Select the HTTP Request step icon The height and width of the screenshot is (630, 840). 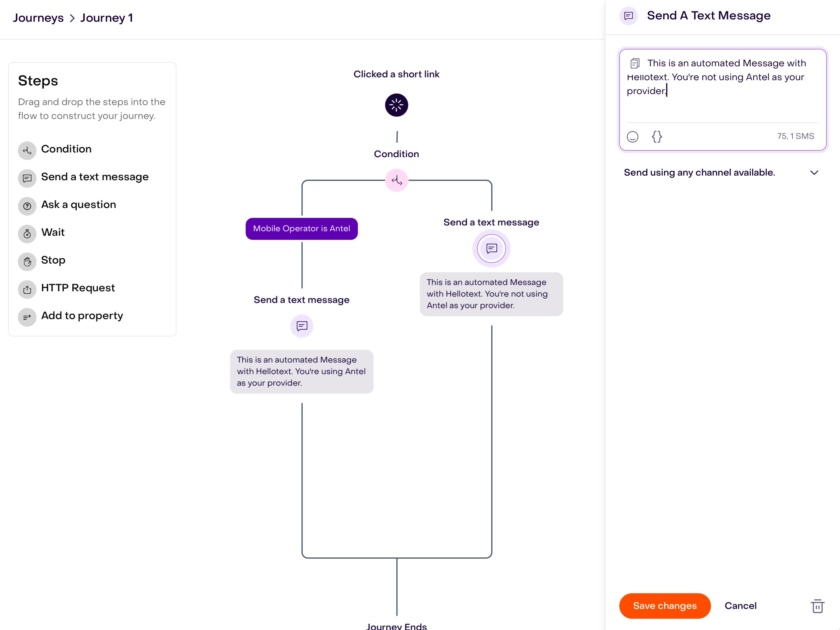[27, 289]
